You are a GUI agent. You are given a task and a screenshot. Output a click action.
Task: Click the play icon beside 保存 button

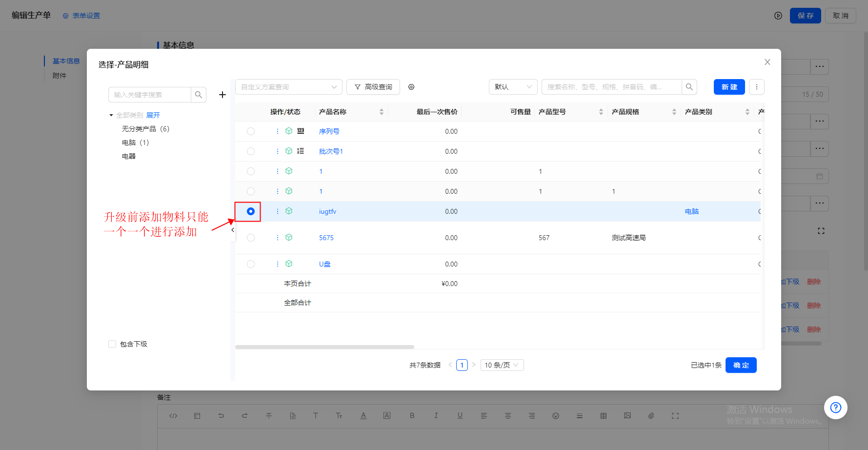(x=778, y=16)
